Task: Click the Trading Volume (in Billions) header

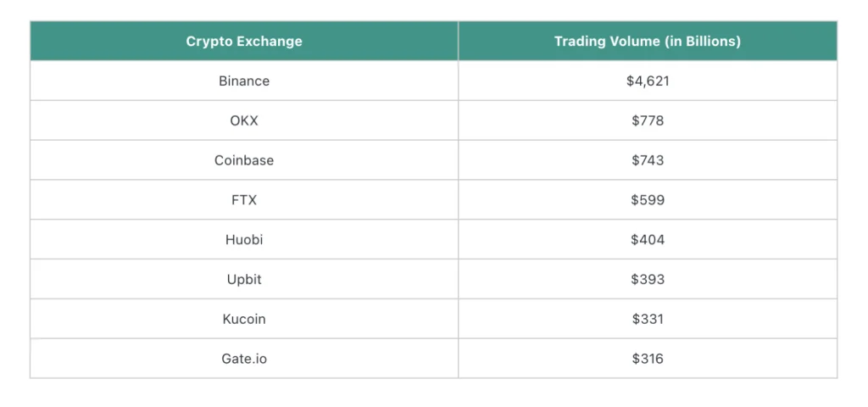Action: 648,41
